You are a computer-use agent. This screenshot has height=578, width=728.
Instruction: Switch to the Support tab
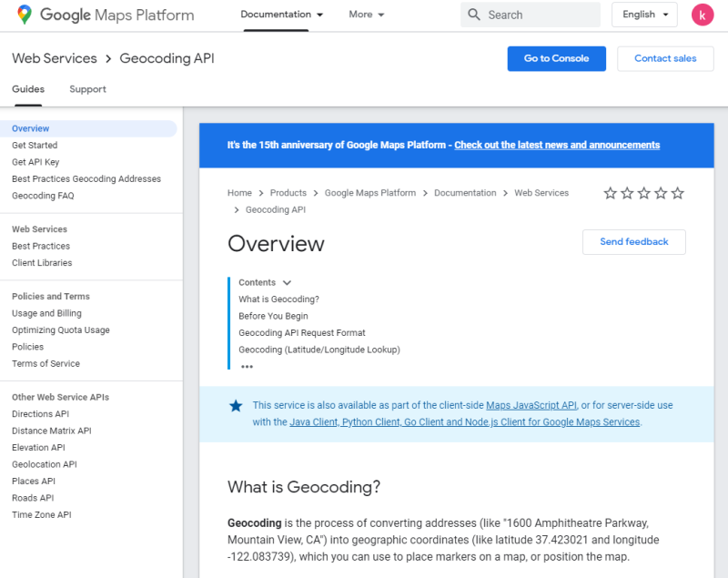click(87, 89)
